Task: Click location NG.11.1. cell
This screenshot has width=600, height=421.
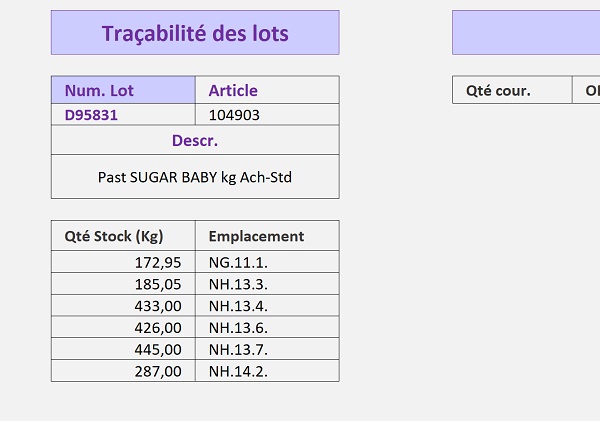Action: (267, 262)
